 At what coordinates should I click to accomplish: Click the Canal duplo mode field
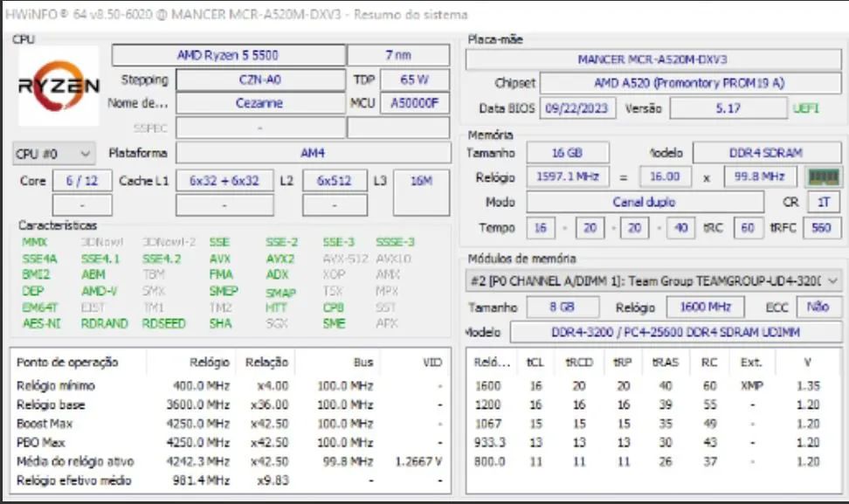point(645,202)
